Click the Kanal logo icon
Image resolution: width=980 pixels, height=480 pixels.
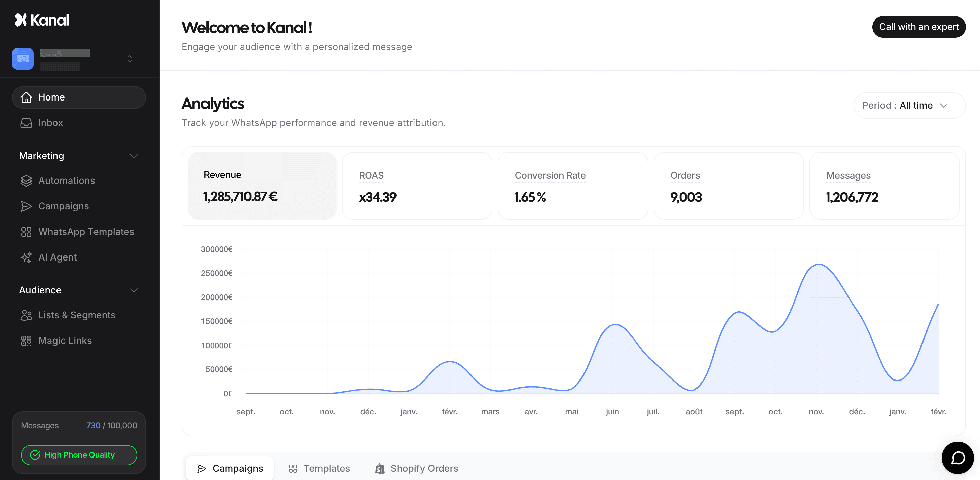click(x=21, y=20)
